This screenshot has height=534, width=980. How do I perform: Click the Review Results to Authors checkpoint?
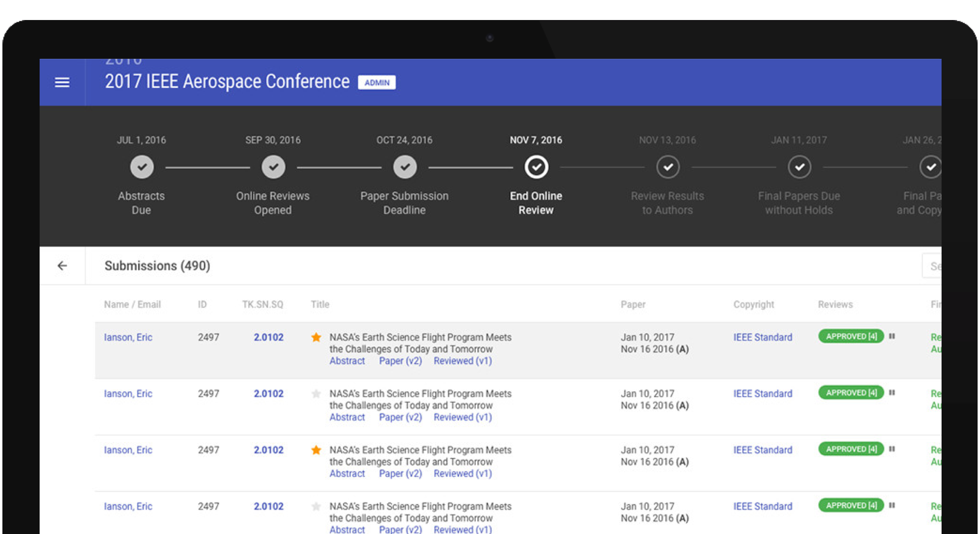coord(668,167)
